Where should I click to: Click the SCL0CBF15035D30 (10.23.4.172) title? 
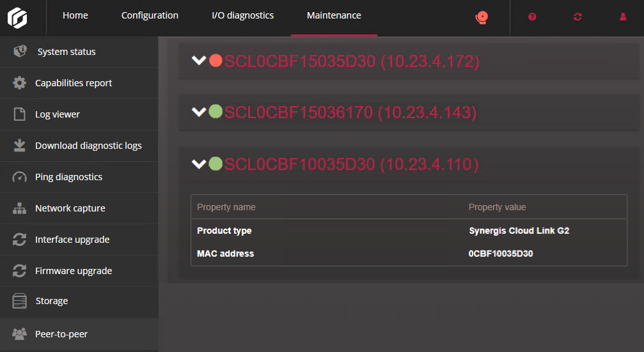click(352, 61)
